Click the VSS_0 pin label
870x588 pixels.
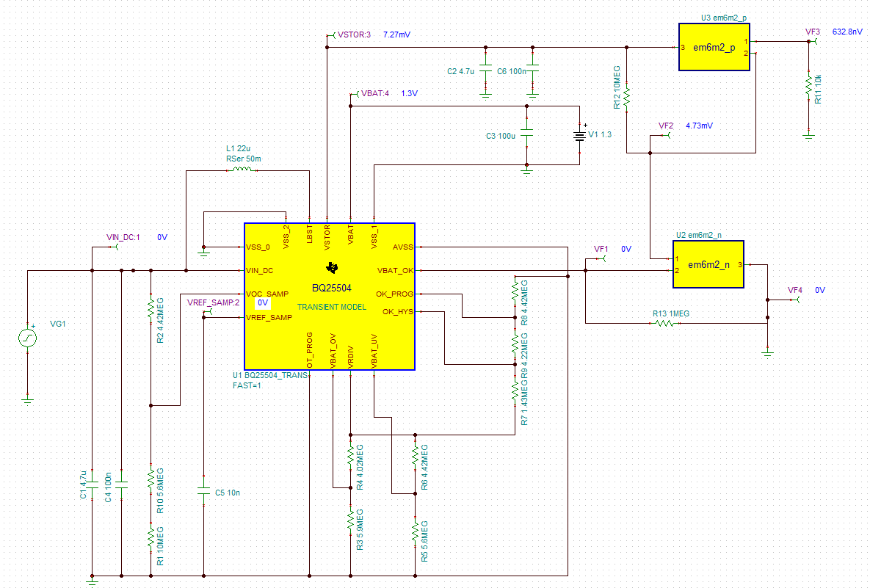[x=258, y=247]
